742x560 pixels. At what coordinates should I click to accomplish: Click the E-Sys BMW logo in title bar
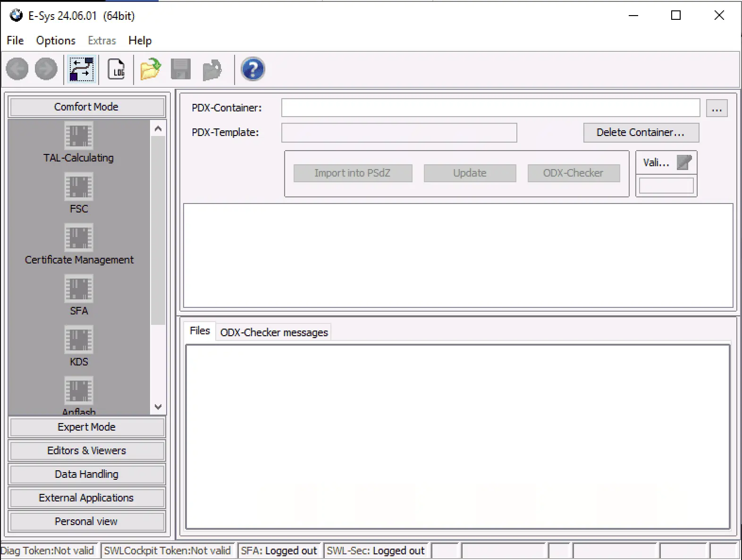pyautogui.click(x=16, y=16)
